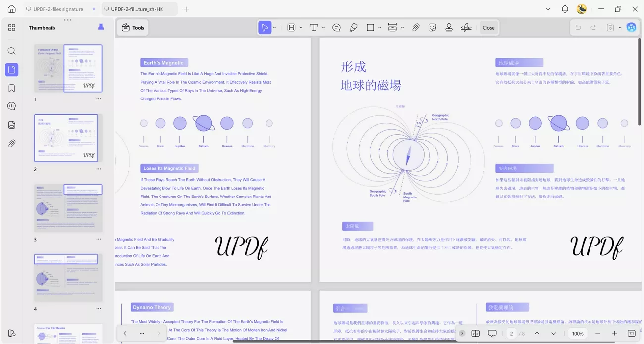Open the options menu for page 3 thumbnail
Viewport: 644px width, 344px height.
coord(98,239)
